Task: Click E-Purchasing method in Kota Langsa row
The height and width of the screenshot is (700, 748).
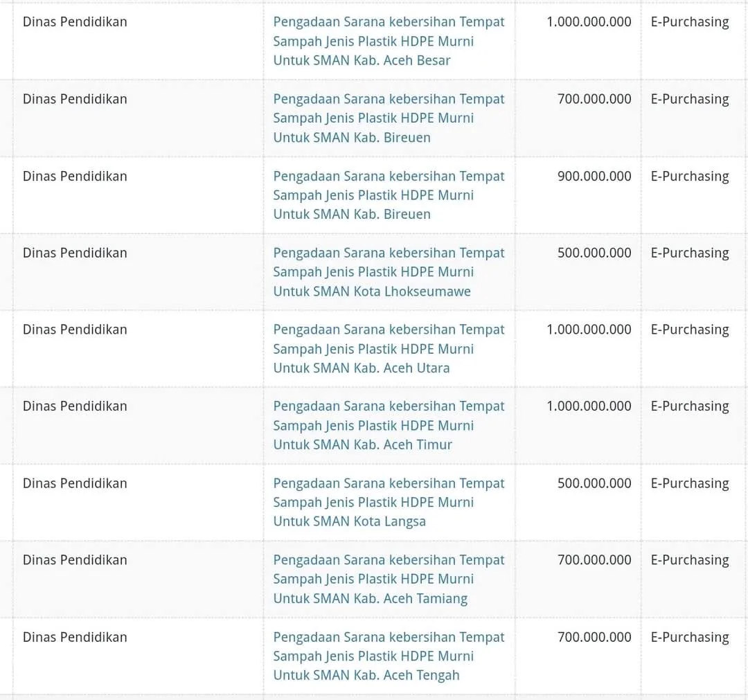Action: pos(690,483)
